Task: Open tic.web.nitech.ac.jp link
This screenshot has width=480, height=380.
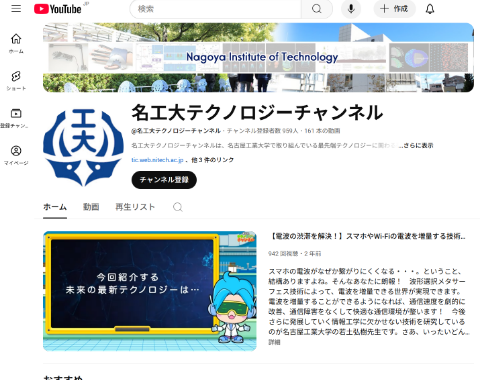Action: click(157, 160)
